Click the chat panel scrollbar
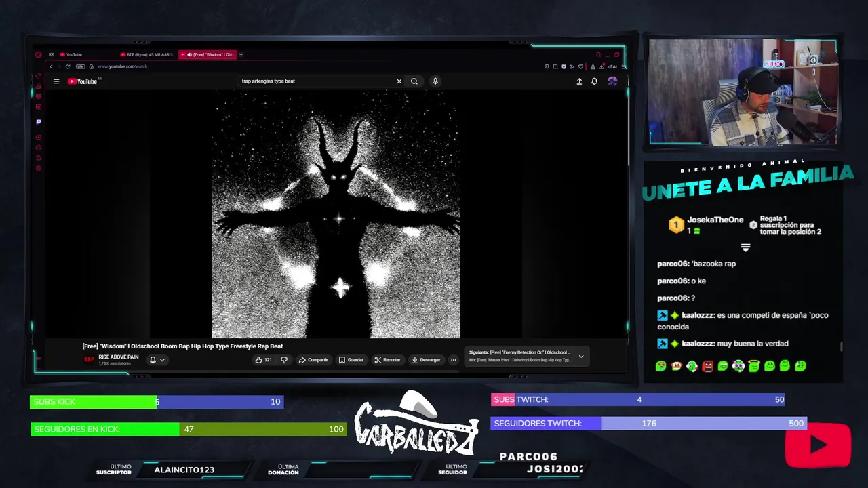 coord(842,346)
